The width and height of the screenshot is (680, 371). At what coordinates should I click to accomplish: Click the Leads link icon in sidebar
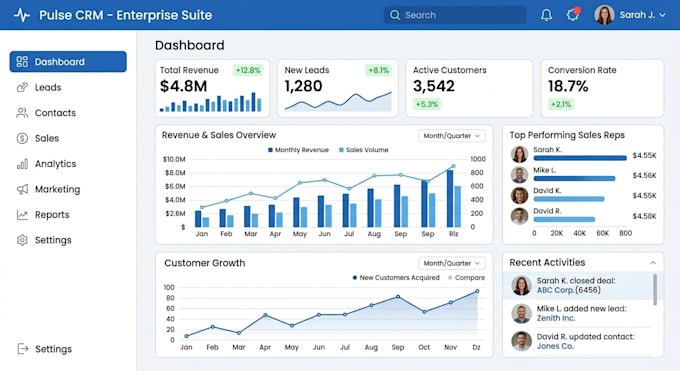[x=22, y=87]
